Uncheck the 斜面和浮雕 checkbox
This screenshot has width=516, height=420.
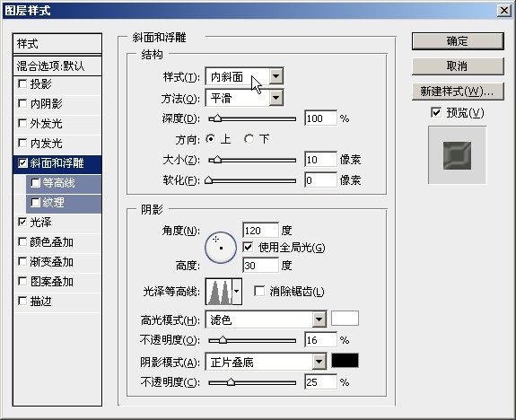(x=22, y=162)
